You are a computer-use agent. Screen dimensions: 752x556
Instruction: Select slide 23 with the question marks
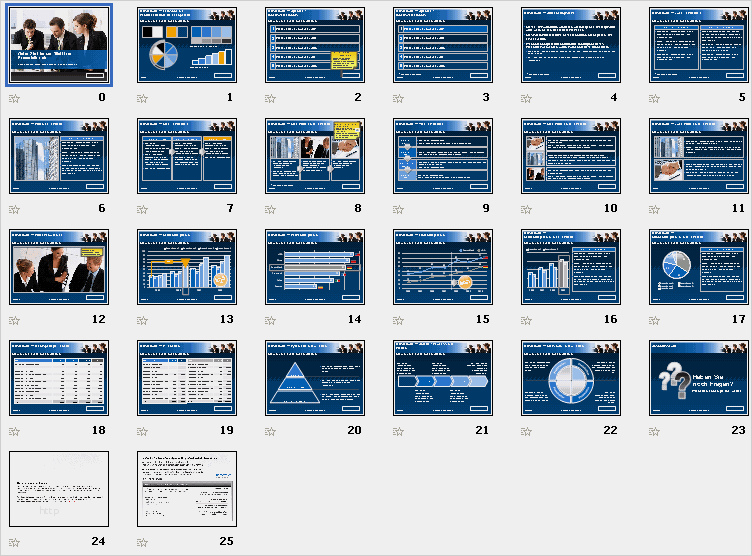pos(699,377)
